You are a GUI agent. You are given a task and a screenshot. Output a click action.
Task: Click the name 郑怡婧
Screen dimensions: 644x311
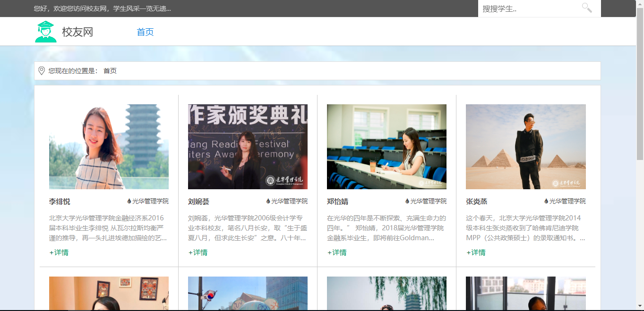(x=337, y=202)
